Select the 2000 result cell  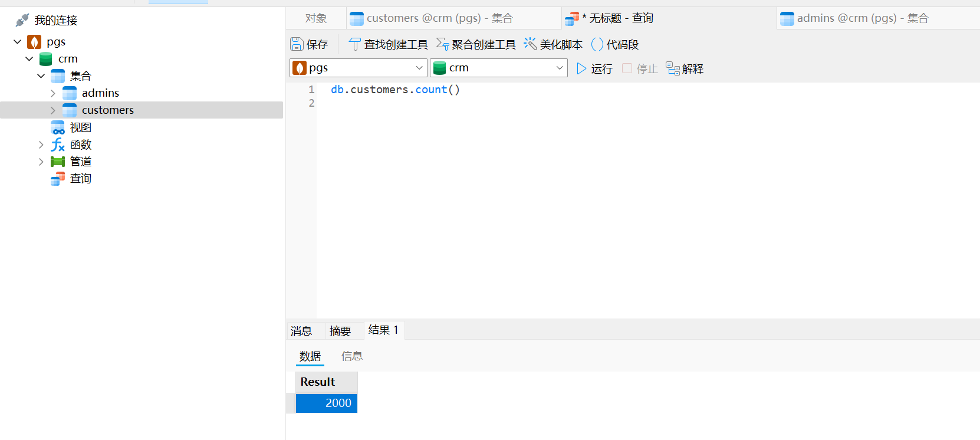(327, 403)
